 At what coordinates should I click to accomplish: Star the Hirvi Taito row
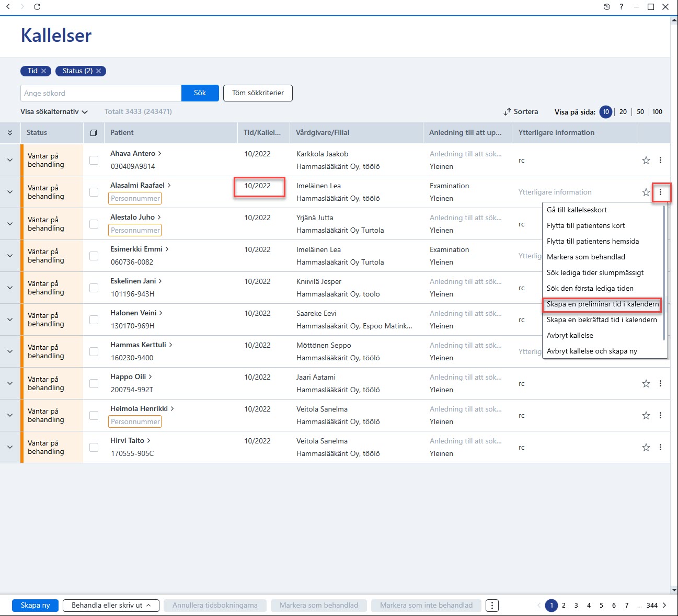[646, 448]
